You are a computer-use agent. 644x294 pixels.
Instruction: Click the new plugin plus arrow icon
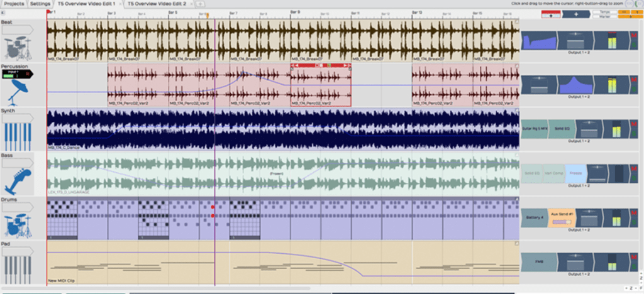tap(576, 14)
